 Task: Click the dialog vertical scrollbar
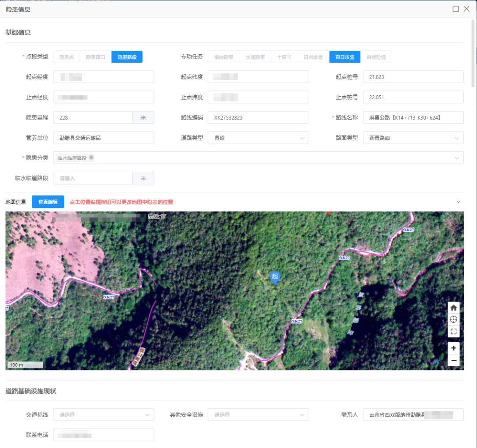pos(473,53)
